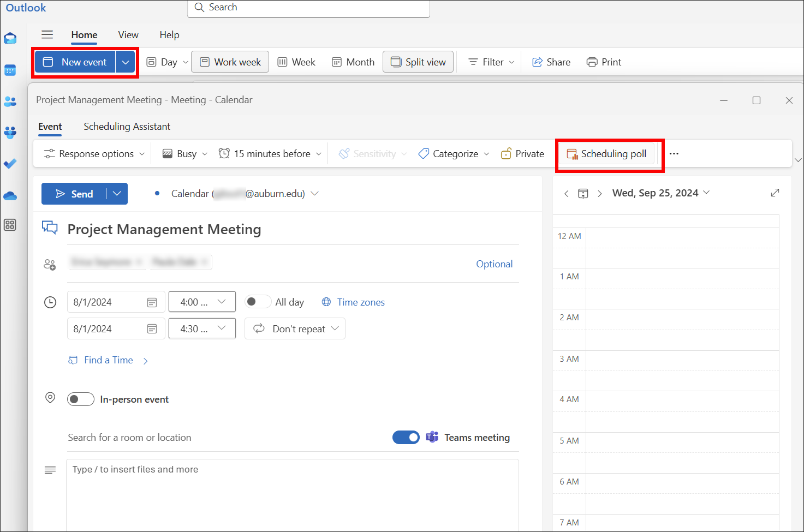Open the Mail app in sidebar
The image size is (804, 532).
(x=10, y=38)
